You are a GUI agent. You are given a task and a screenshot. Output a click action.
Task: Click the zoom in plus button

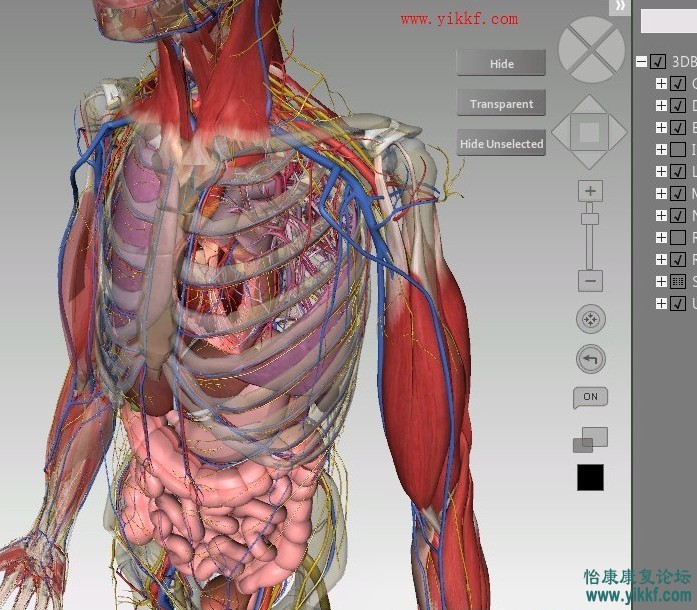(590, 191)
